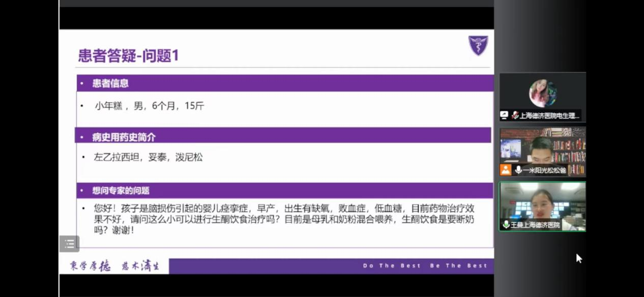Click the orange person icon on 一米阳光松松爸 tile
Screen dimensions: 644x297
pos(505,170)
